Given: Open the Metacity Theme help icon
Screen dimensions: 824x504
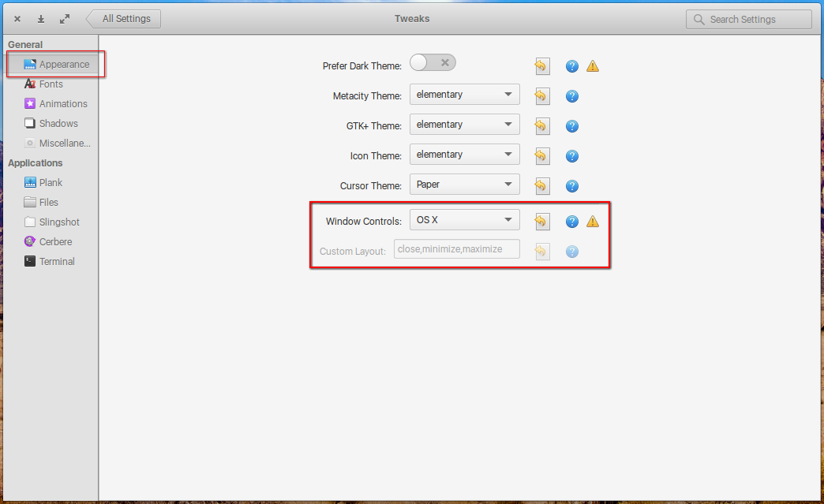Looking at the screenshot, I should 572,96.
